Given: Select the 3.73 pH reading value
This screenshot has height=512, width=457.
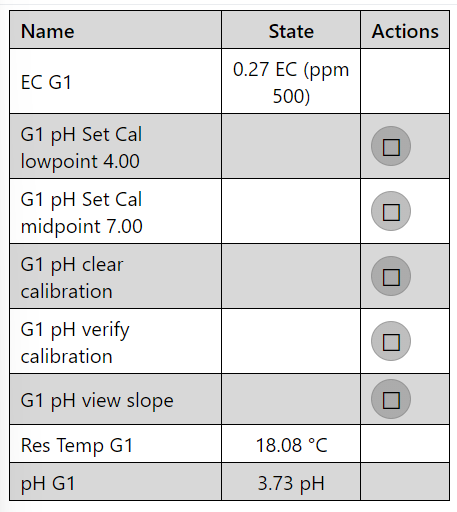Looking at the screenshot, I should coord(291,484).
